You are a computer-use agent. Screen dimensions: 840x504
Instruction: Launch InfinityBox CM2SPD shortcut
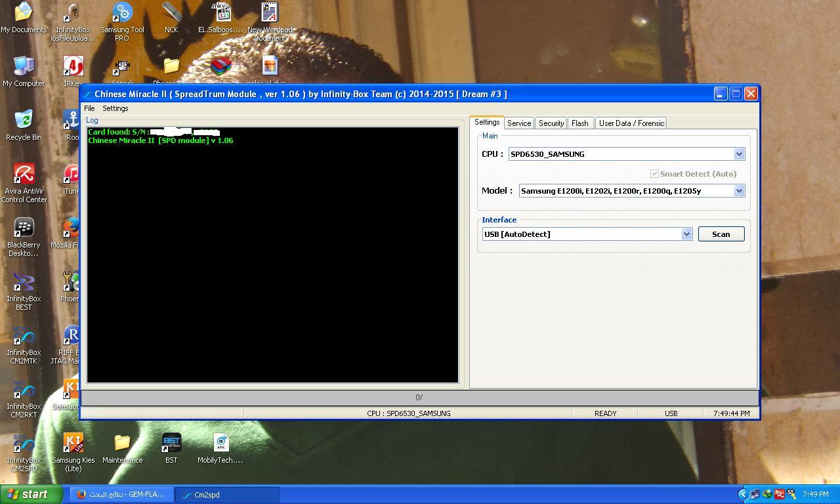24,452
